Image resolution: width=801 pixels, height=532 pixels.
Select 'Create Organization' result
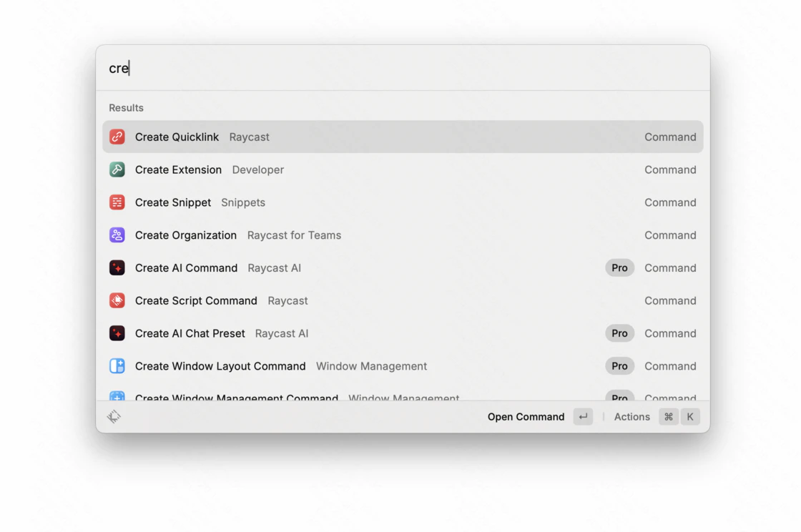(403, 235)
